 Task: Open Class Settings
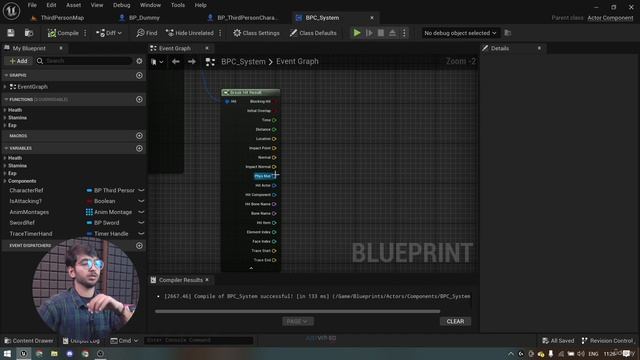256,33
